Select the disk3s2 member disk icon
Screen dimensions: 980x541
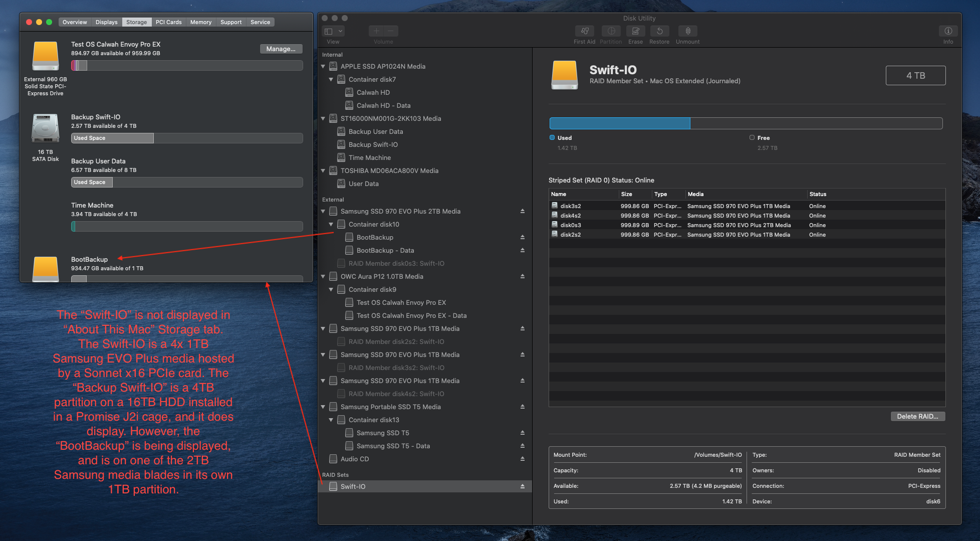[555, 206]
